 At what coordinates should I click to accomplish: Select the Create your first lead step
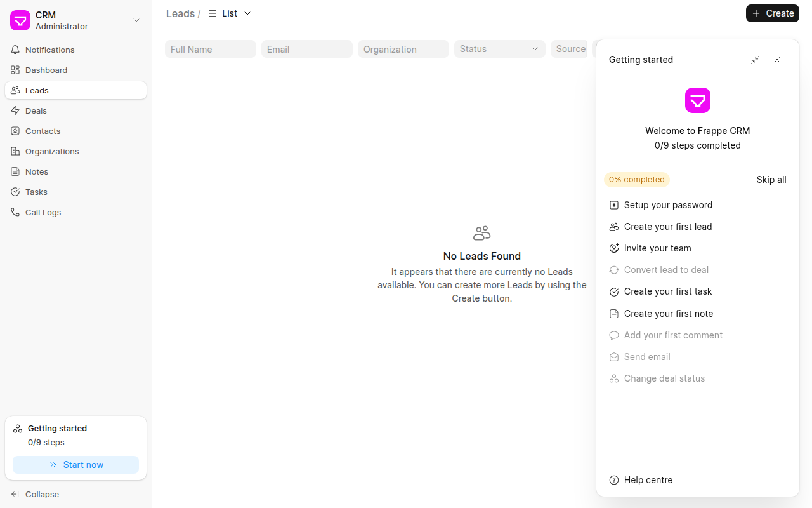coord(698,227)
